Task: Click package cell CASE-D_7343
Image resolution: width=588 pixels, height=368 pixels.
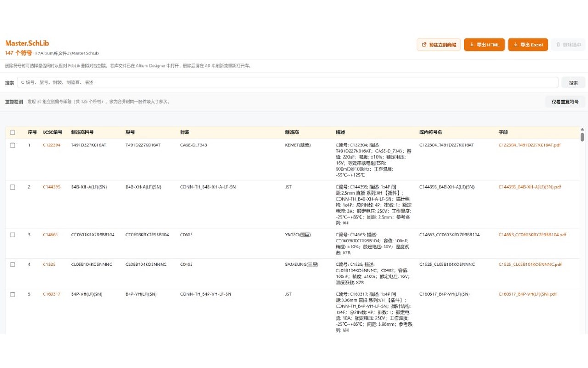Action: (x=193, y=145)
